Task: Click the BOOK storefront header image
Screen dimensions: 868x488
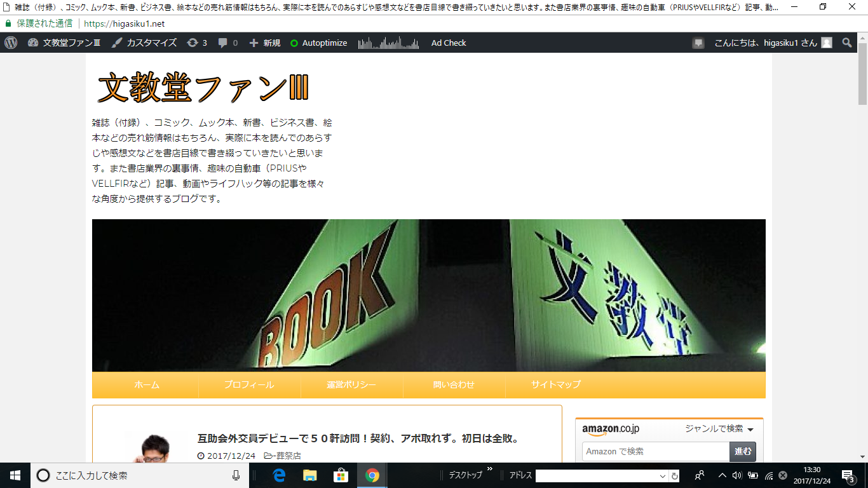Action: 429,295
